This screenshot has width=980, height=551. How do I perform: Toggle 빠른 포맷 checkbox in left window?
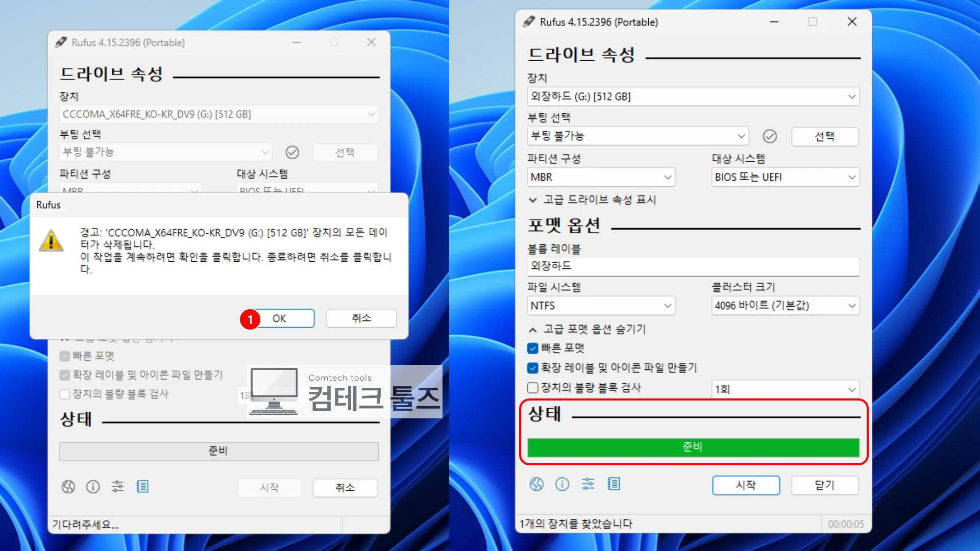click(x=64, y=356)
